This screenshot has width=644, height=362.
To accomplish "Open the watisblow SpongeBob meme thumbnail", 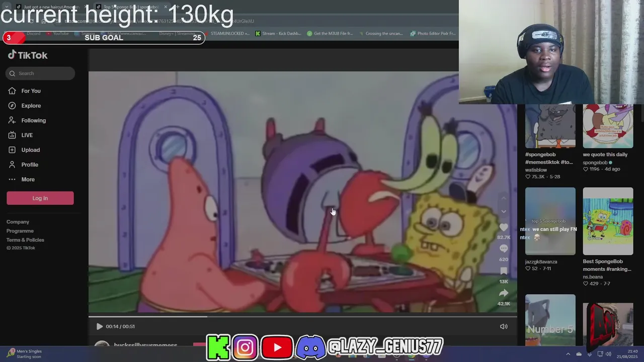I will tap(550, 126).
